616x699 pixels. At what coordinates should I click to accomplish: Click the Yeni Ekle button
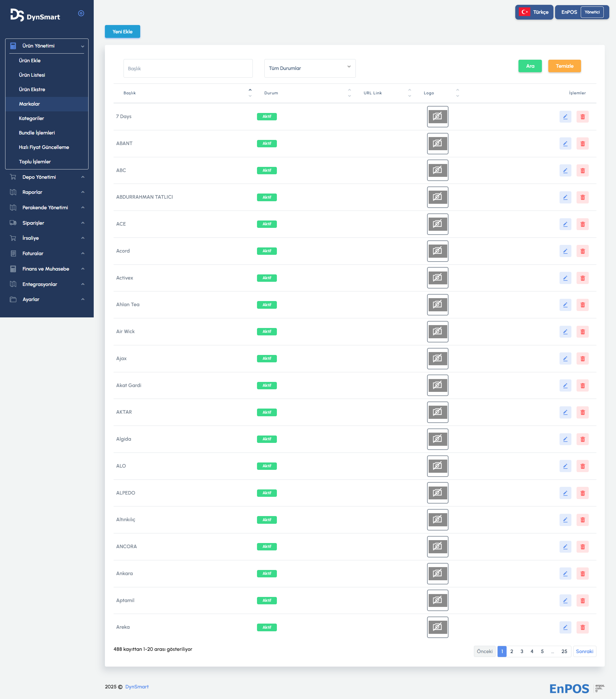click(x=122, y=31)
